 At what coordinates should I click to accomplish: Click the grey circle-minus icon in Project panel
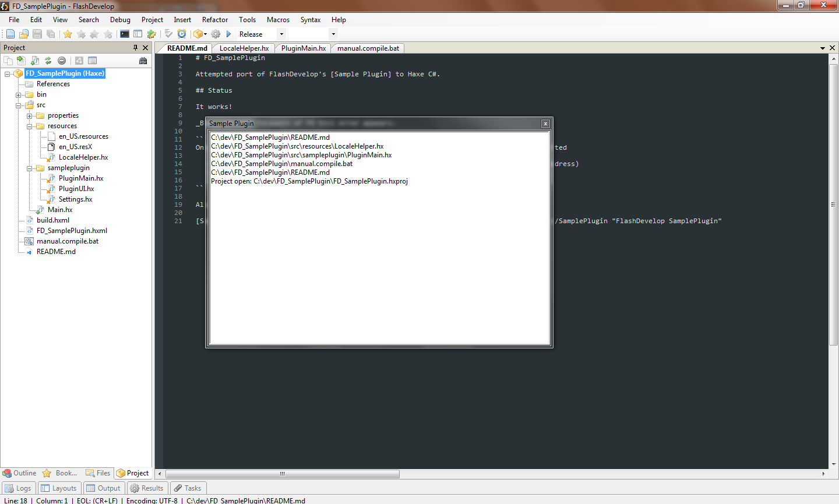(x=62, y=60)
